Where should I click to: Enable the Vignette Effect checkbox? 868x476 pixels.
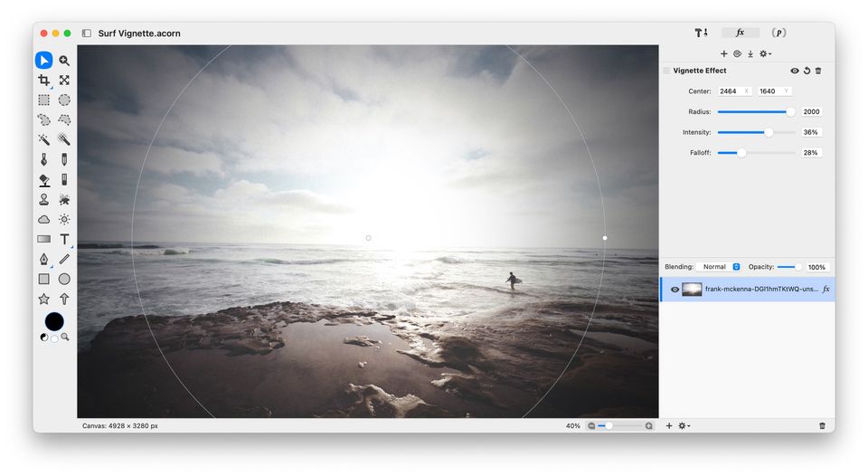tap(666, 71)
